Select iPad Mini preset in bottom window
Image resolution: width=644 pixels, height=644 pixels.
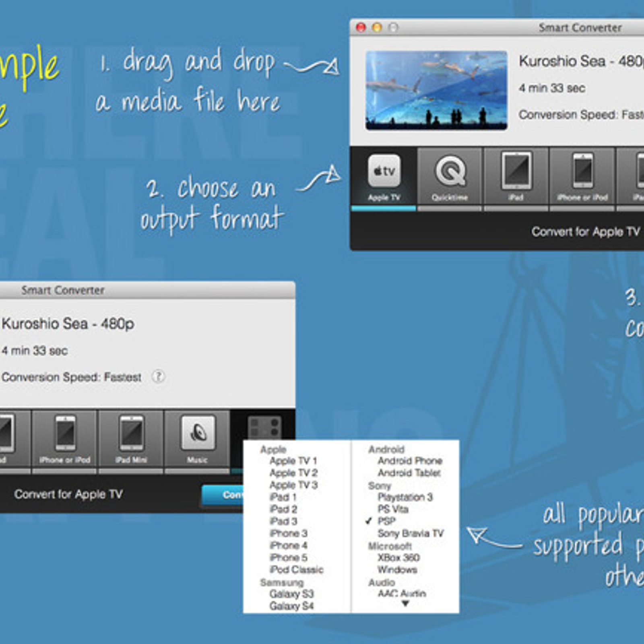pos(131,442)
